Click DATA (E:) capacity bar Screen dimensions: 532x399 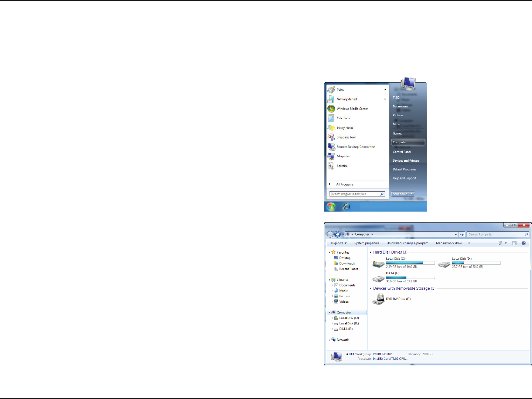[410, 277]
